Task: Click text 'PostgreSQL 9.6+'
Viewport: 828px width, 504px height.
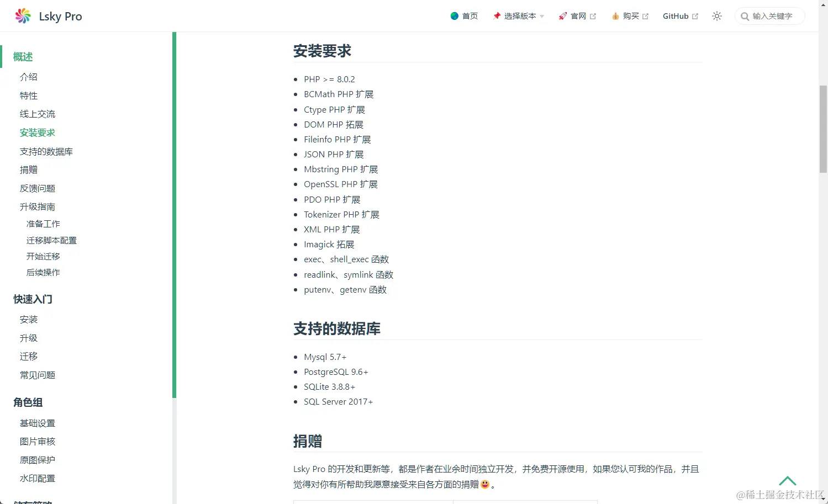Action: [x=336, y=372]
